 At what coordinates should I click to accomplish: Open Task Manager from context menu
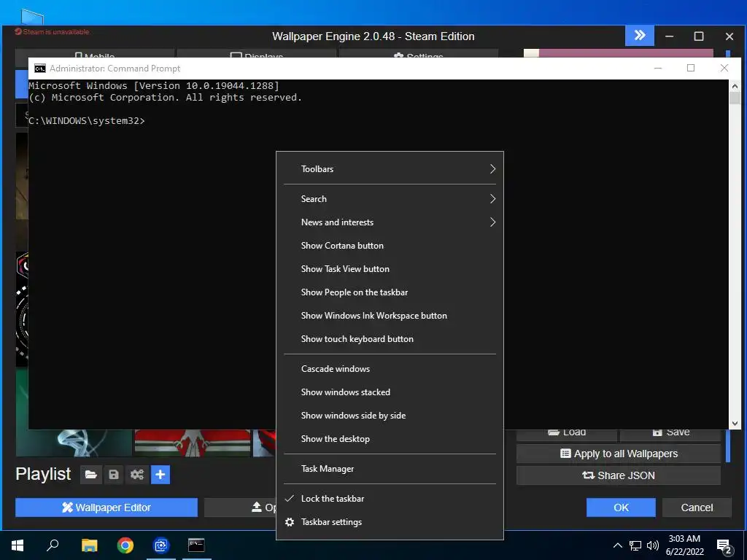pos(390,469)
